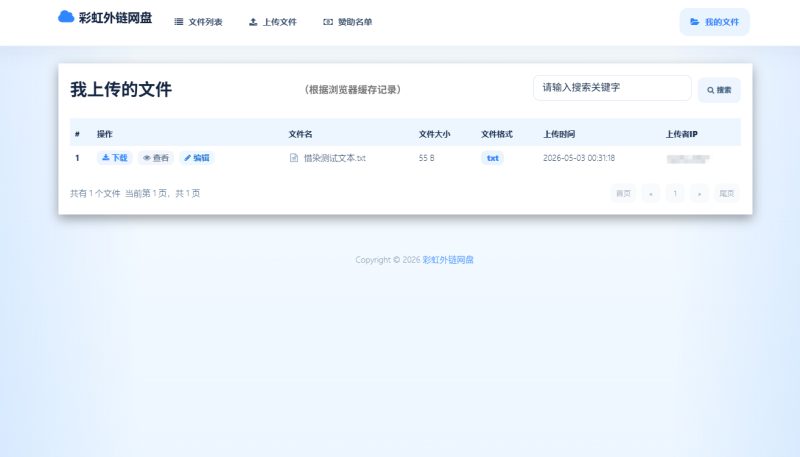The width and height of the screenshot is (800, 457).
Task: Click the 文件大小 column header
Action: [434, 134]
